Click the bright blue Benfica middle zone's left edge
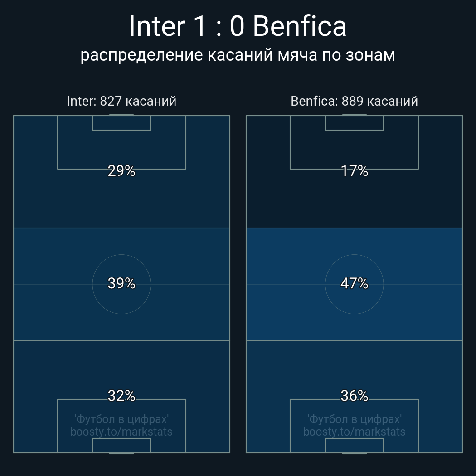The height and width of the screenshot is (476, 476). tap(248, 284)
